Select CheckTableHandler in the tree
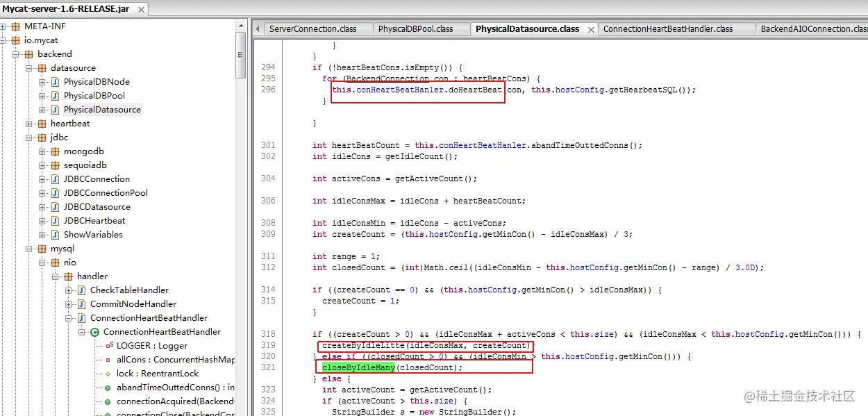The image size is (868, 416). coord(129,290)
